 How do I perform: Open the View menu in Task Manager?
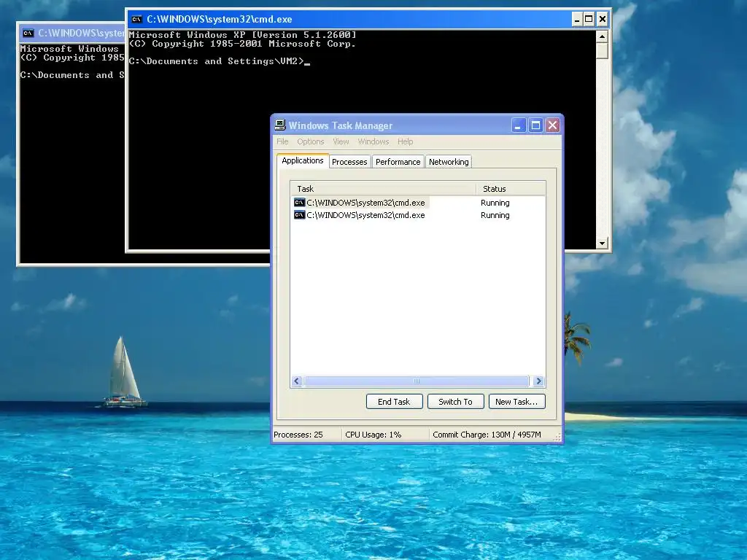tap(341, 141)
